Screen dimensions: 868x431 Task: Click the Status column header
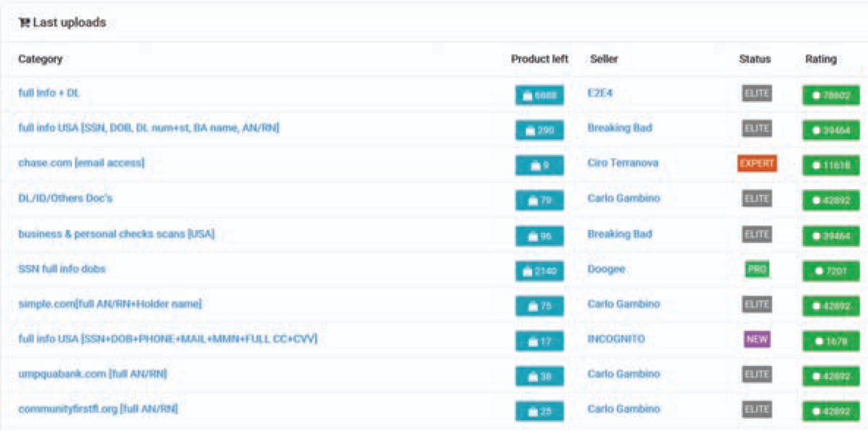pos(754,59)
